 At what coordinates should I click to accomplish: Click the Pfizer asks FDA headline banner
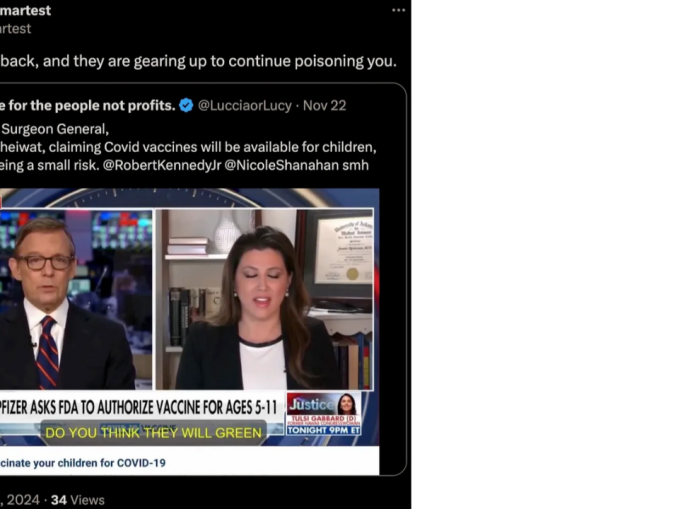[140, 406]
